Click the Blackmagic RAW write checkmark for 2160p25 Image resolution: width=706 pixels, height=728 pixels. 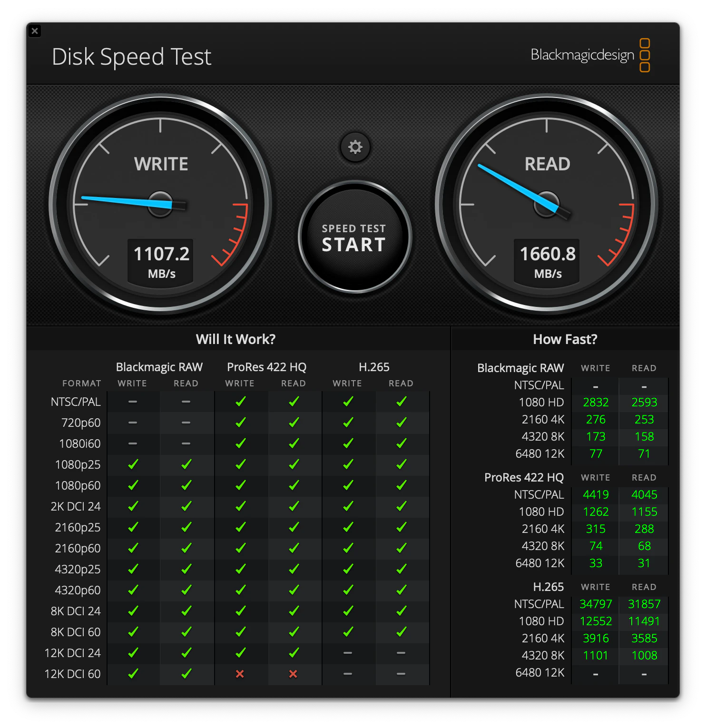pyautogui.click(x=133, y=527)
